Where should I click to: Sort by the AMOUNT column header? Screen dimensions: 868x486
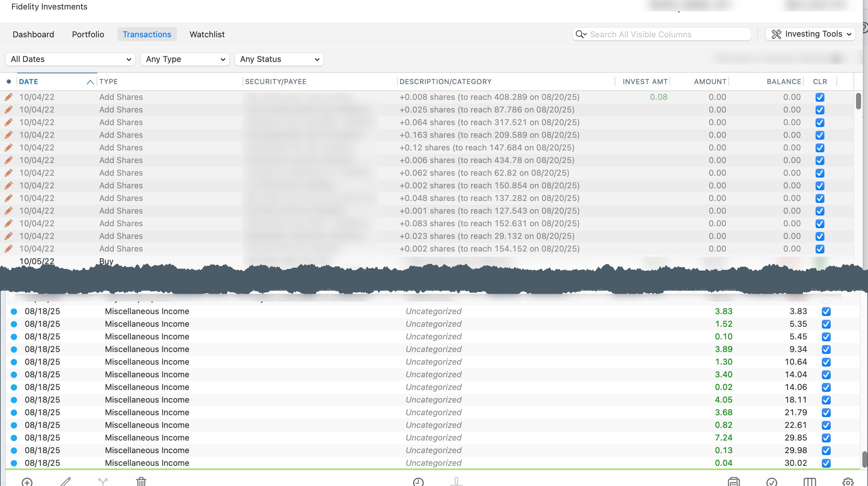click(x=710, y=82)
